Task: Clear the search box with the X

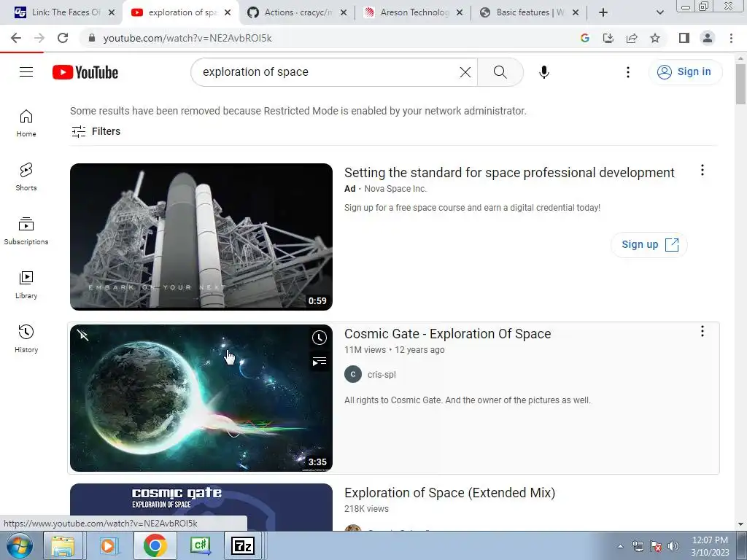Action: [x=465, y=72]
